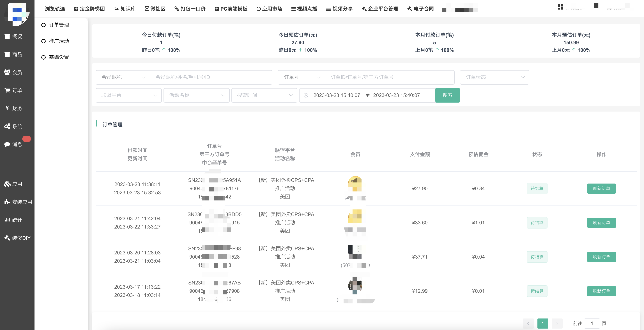Click the 订单ID/订单号 search input field

point(389,77)
